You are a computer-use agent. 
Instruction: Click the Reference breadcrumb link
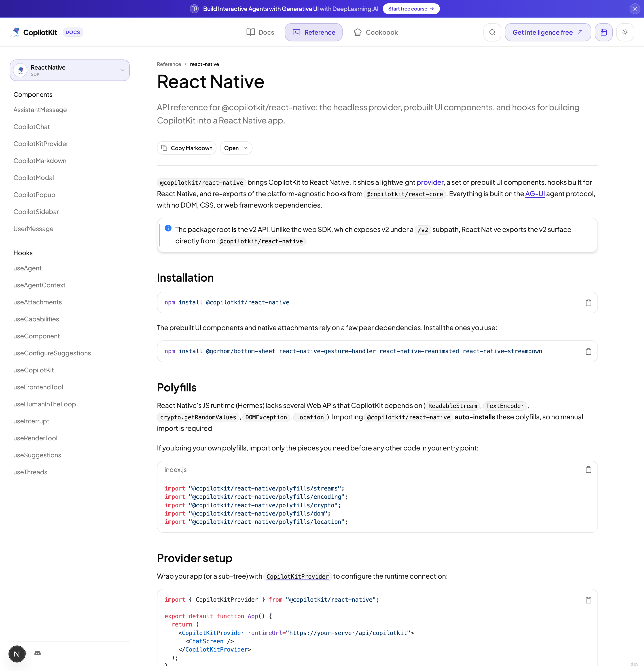pyautogui.click(x=169, y=64)
